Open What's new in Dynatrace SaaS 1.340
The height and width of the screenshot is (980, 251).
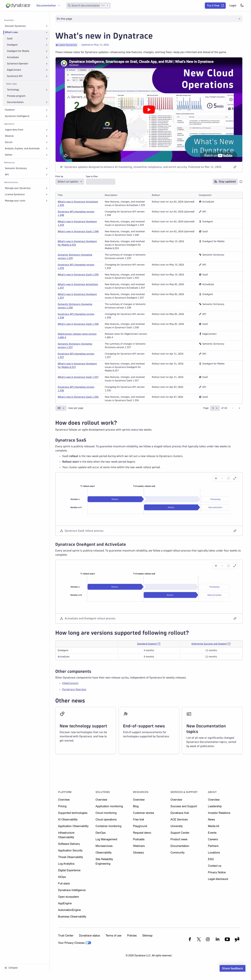coord(78,231)
